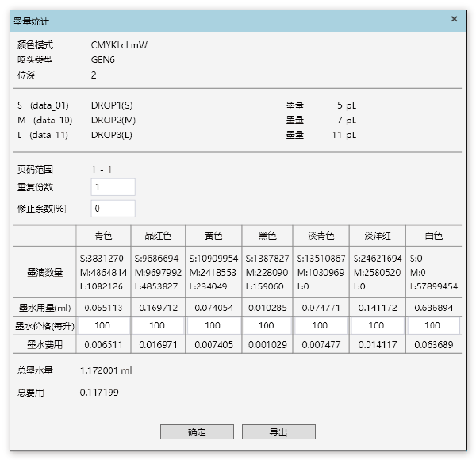
Task: Click the GEN6 nozzle type value
Action: [103, 59]
